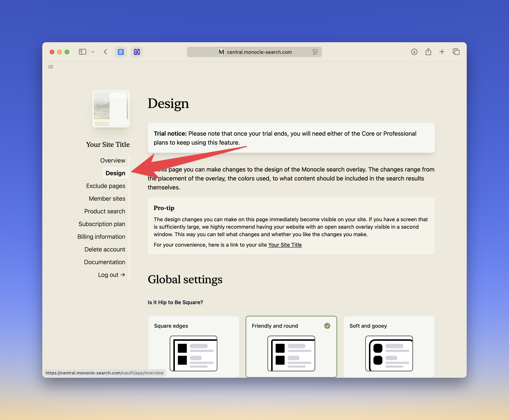
Task: Log out of the account
Action: [111, 275]
